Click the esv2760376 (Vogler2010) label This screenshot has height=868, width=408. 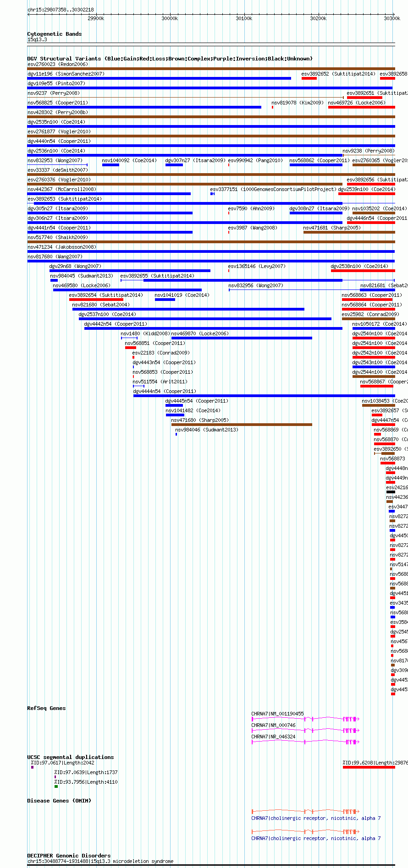(59, 180)
